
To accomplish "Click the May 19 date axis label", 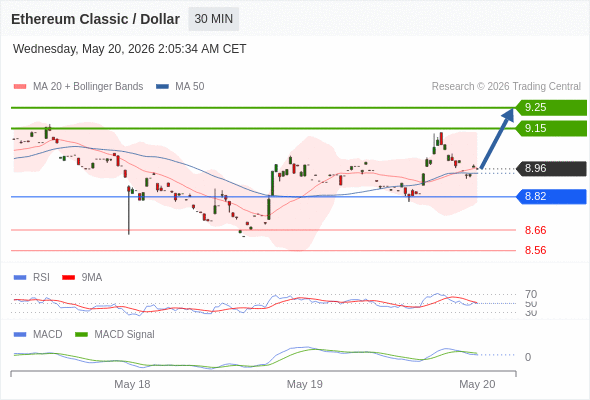I will pos(304,384).
